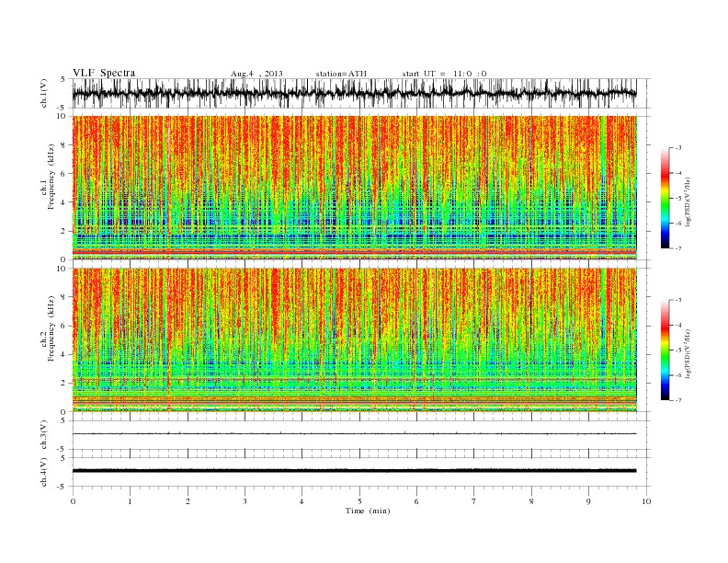Click time-axis tick label "10" at bottom right

click(646, 501)
